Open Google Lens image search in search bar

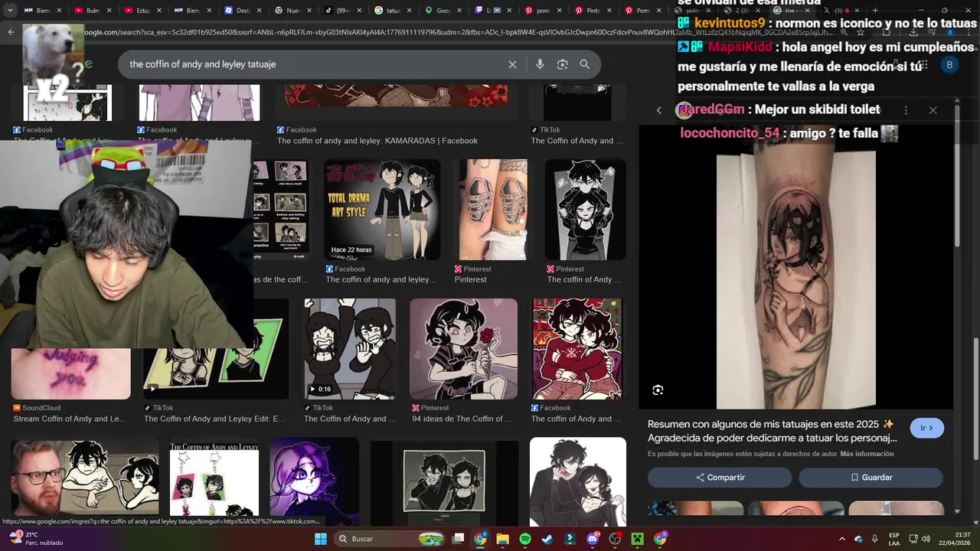562,64
